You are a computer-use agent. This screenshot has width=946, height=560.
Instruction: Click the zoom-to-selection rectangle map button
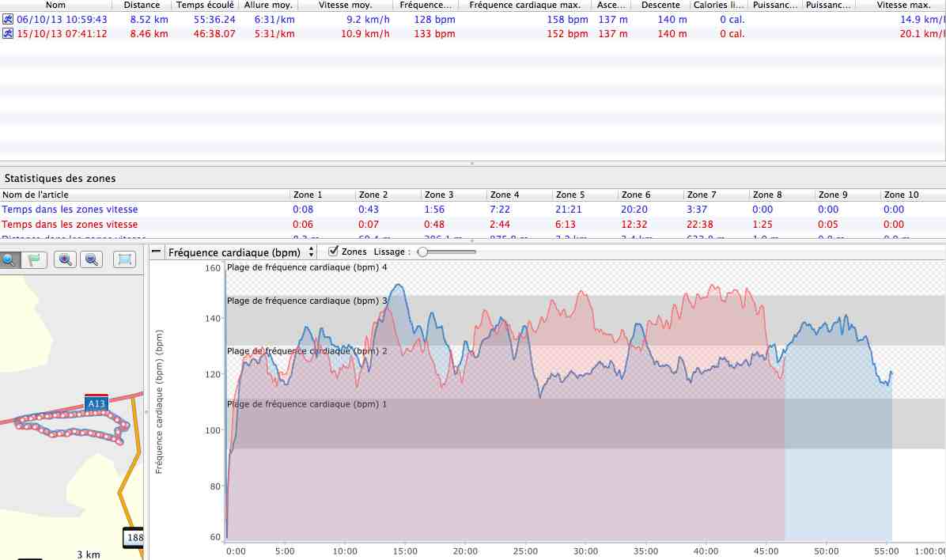pyautogui.click(x=124, y=259)
